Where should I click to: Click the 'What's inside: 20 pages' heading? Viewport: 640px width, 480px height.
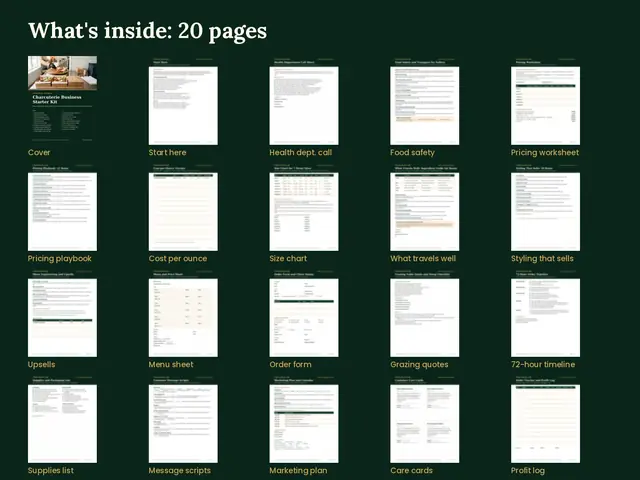[147, 31]
